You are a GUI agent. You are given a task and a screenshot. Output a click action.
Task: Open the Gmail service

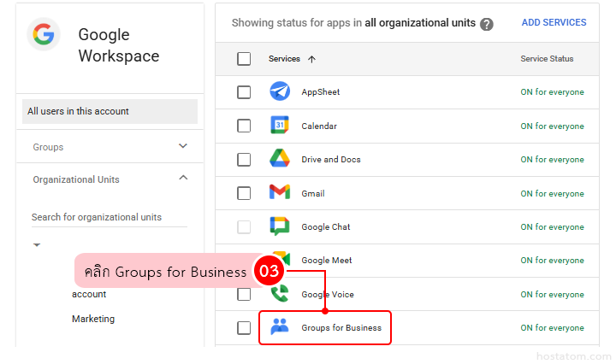(313, 193)
